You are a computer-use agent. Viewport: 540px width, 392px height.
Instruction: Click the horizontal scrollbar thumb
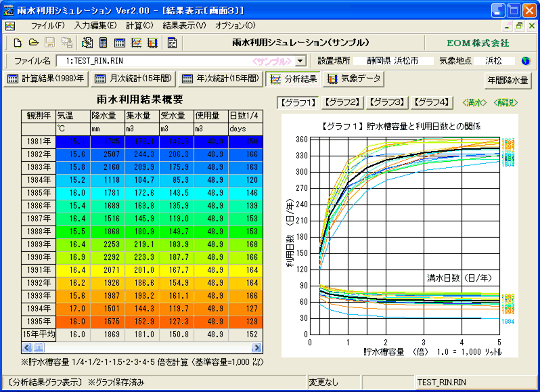point(39,347)
